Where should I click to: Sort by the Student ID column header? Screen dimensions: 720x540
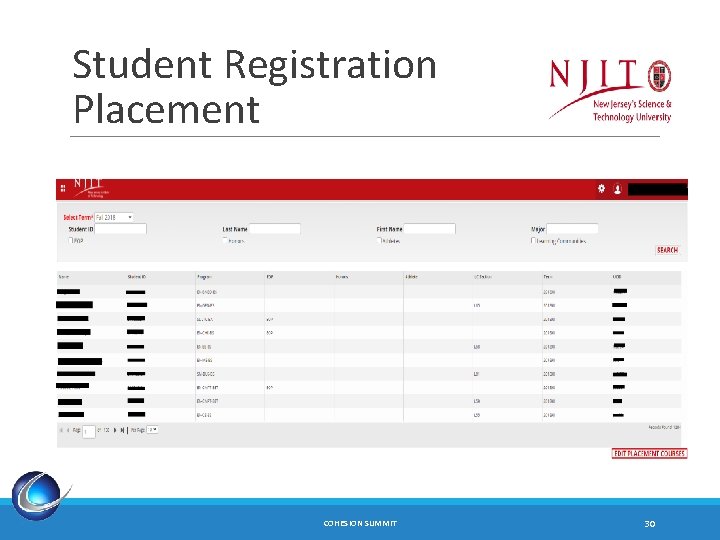pyautogui.click(x=137, y=277)
